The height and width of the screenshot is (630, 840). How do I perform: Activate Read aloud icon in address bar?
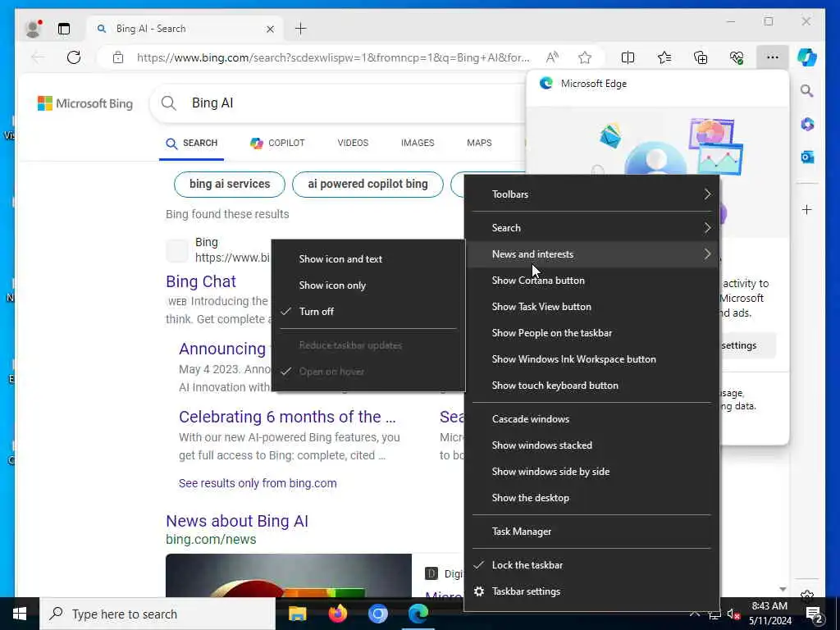click(x=552, y=57)
